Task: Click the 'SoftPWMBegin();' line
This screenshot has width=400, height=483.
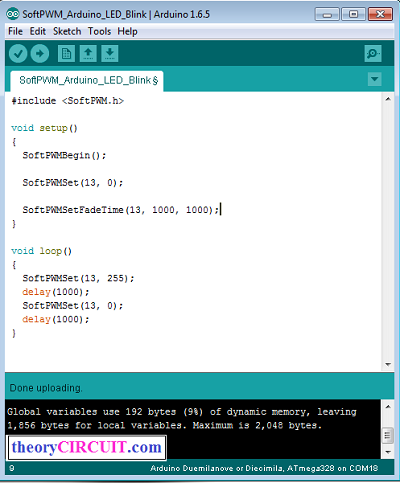Action: tap(64, 155)
